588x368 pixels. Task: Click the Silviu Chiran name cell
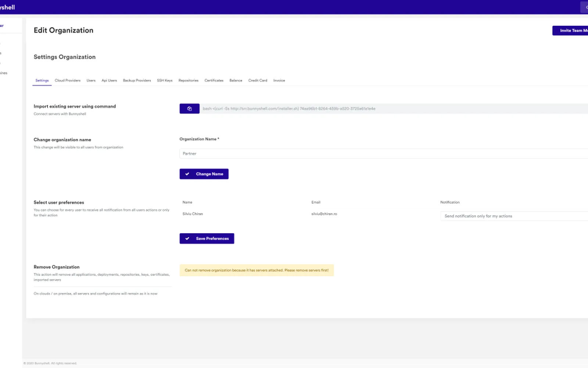tap(193, 214)
